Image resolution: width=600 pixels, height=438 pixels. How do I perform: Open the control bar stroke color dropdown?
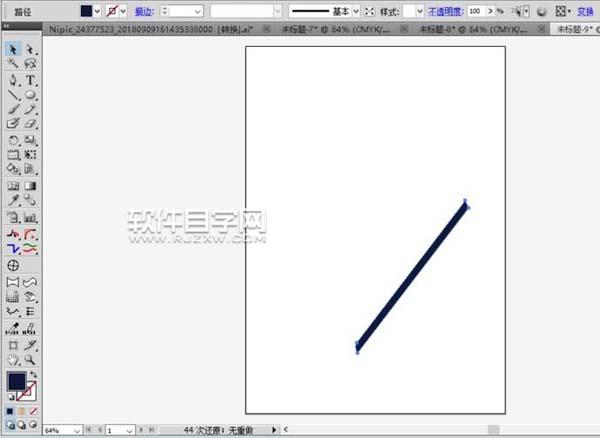(x=123, y=11)
